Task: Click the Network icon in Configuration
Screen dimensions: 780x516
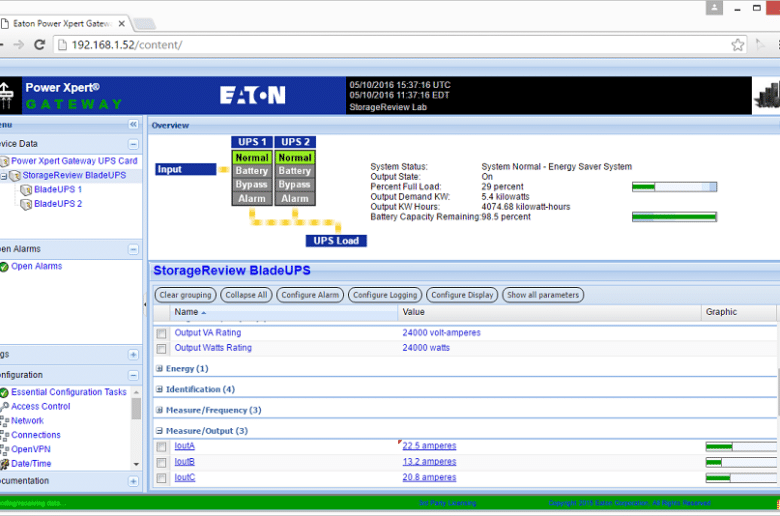Action: pyautogui.click(x=4, y=421)
